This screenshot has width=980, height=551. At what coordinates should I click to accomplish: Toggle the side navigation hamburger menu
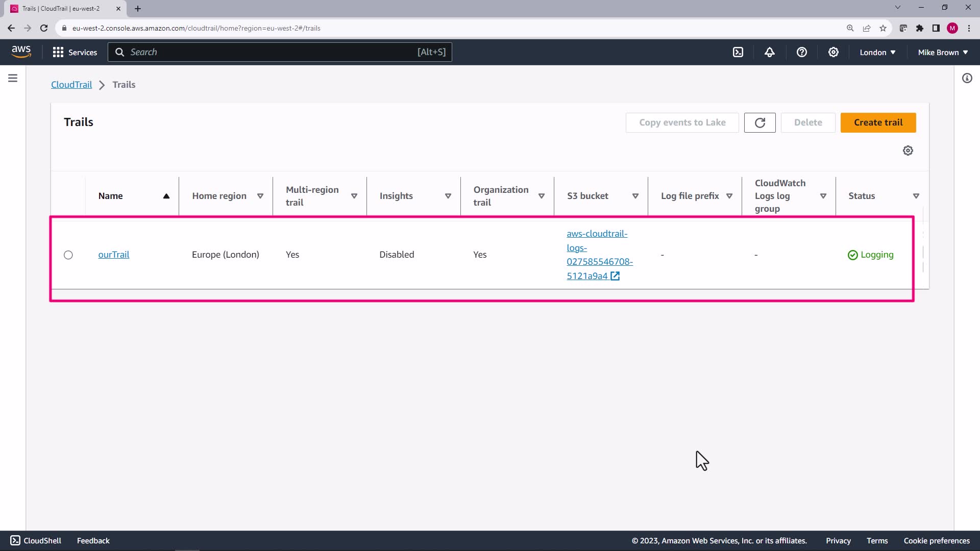click(x=13, y=78)
